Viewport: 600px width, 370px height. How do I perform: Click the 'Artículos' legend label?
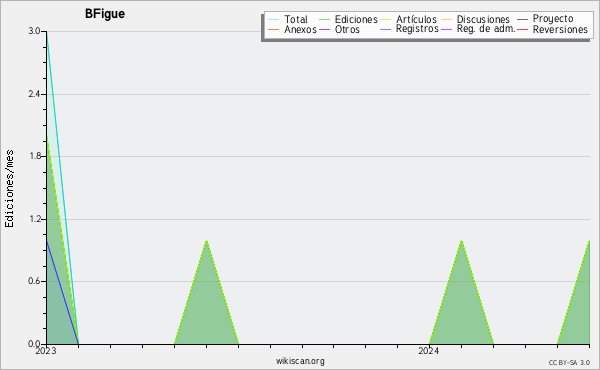coord(416,19)
